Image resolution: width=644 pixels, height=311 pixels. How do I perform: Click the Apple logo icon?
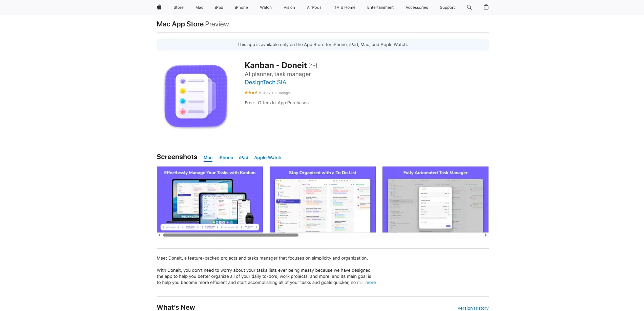(159, 7)
